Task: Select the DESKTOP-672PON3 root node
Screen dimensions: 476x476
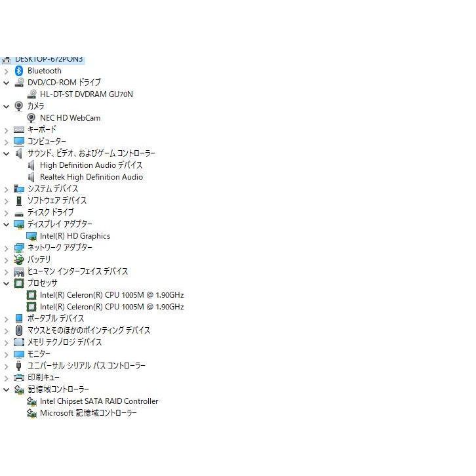Action: (49, 59)
